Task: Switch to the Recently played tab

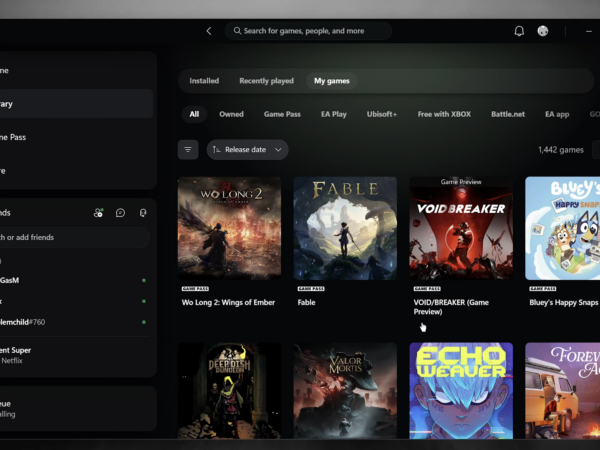Action: (x=266, y=81)
